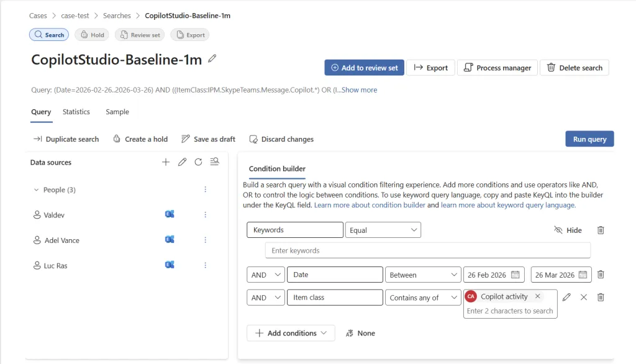
Task: Open calendar for 26 Mar 2026 date
Action: (583, 275)
